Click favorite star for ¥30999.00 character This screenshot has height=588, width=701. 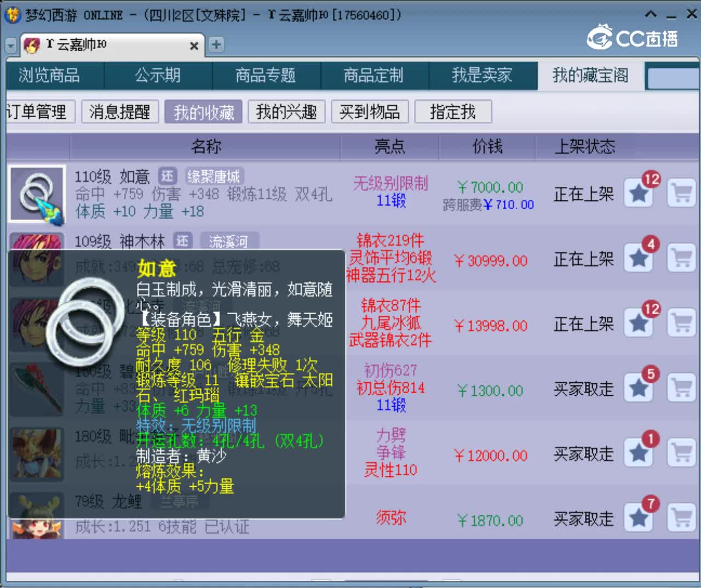[639, 258]
